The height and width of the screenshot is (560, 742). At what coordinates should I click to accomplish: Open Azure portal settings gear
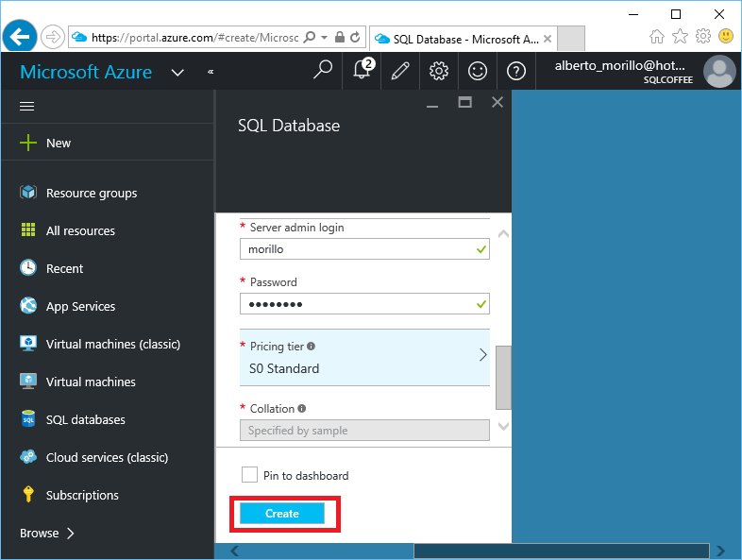point(439,71)
